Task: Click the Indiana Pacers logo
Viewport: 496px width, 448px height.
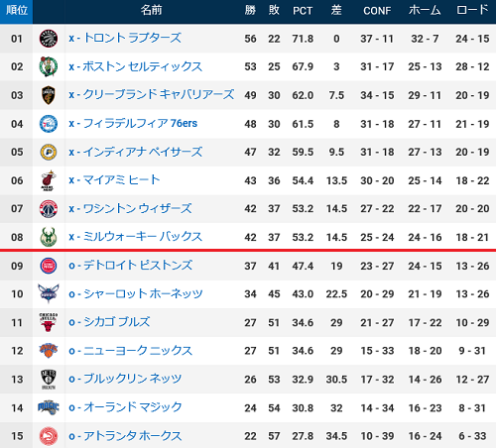Action: coord(49,152)
